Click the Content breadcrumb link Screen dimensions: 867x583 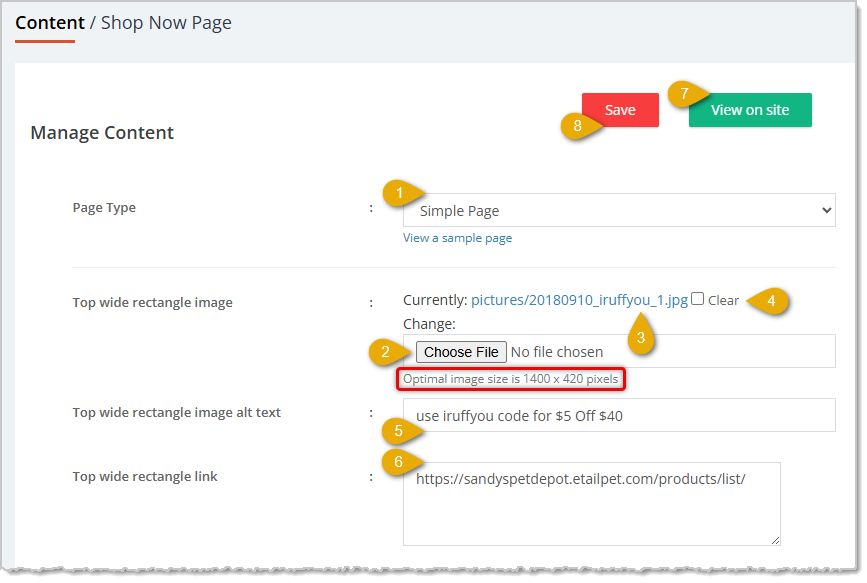50,23
